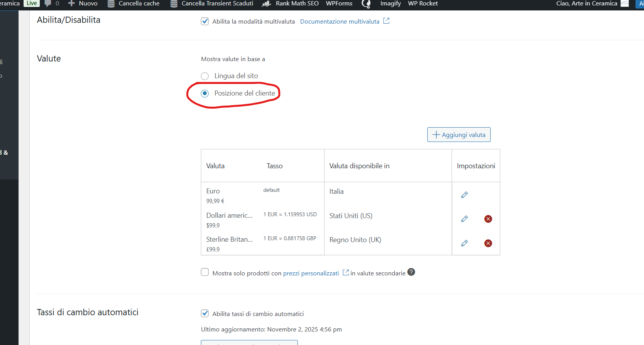
Task: Click the Dollari americ... currency name
Action: 229,215
